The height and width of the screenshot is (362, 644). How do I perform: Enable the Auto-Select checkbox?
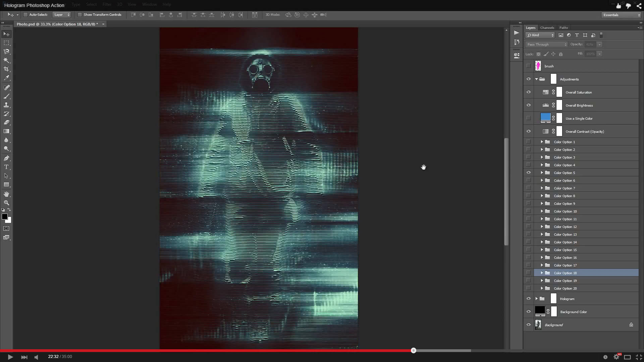(x=25, y=15)
